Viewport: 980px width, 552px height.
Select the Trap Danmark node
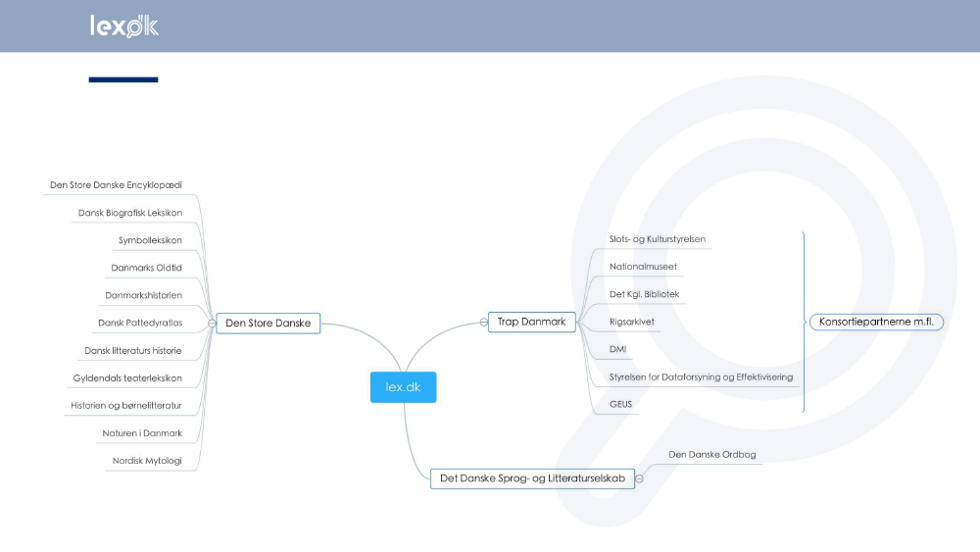[x=531, y=322]
